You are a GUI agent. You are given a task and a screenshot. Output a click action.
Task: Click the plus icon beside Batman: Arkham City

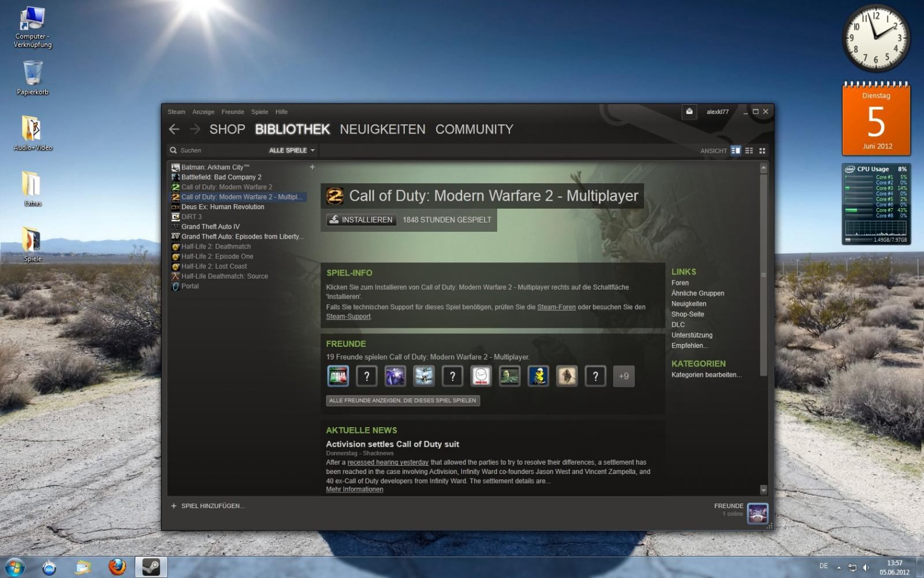point(312,167)
